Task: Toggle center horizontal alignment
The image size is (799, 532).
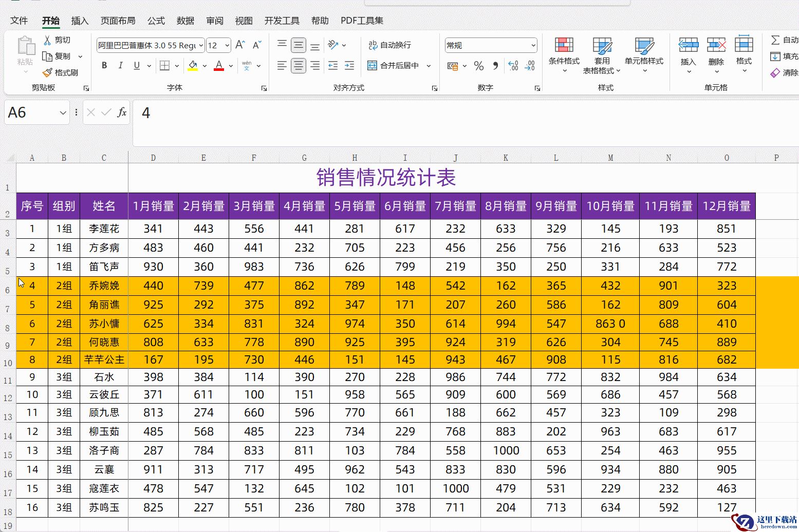Action: point(299,66)
